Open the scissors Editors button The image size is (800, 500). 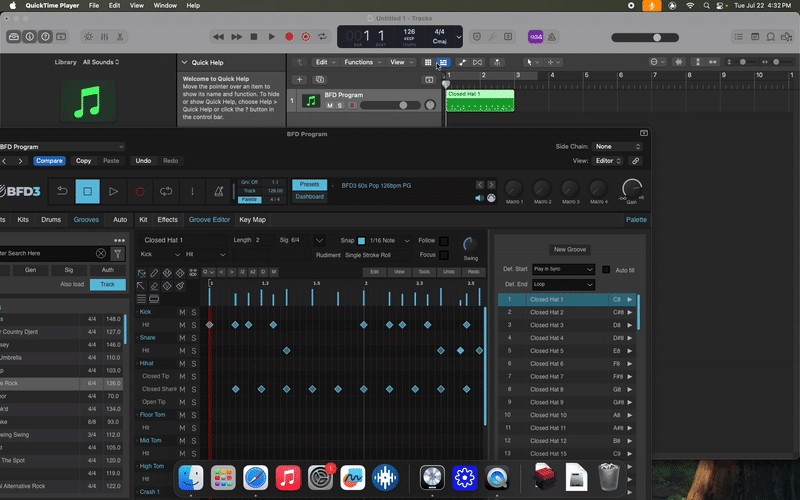click(x=120, y=37)
